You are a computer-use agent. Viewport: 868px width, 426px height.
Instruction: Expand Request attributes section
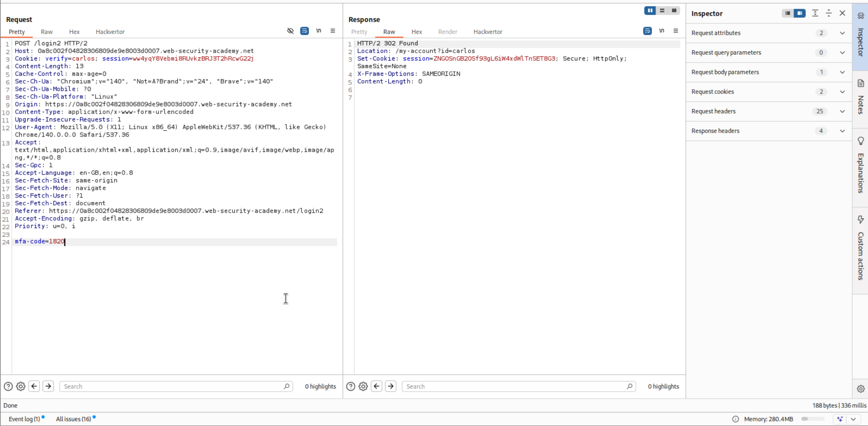(842, 33)
